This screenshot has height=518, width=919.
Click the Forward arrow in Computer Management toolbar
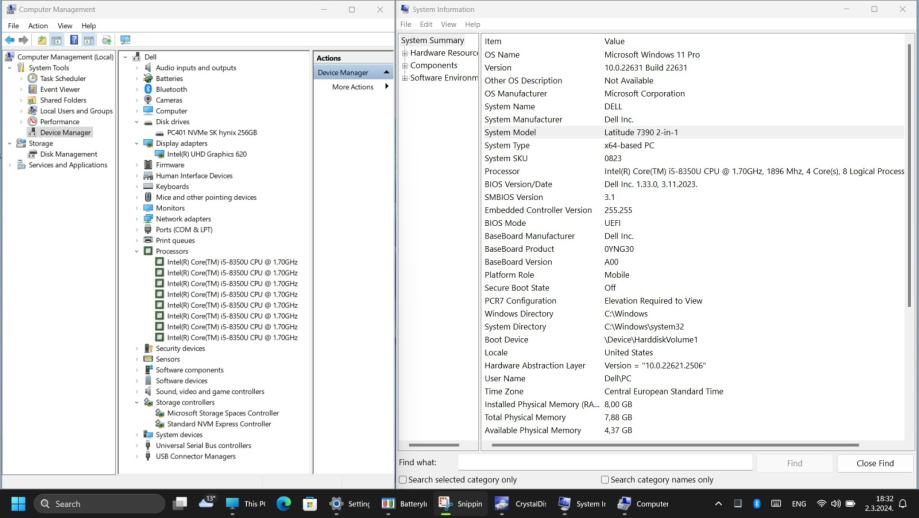(x=23, y=40)
